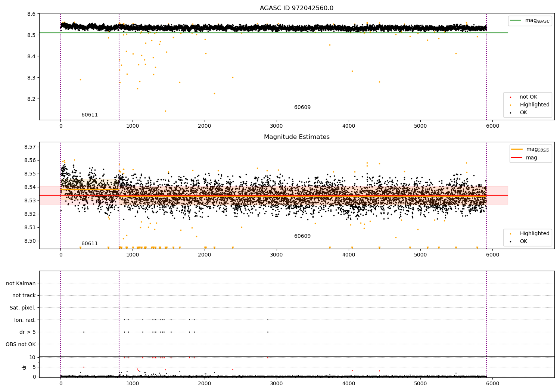Image resolution: width=560 pixels, height=392 pixels.
Task: Click the 'Sat. pixel.' axis label
Action: coord(23,308)
